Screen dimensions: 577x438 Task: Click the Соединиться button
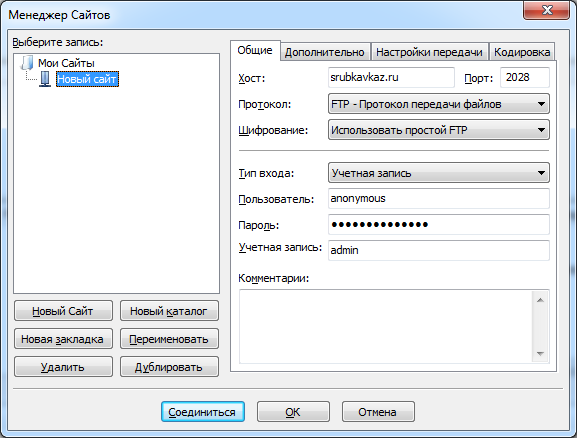(203, 412)
